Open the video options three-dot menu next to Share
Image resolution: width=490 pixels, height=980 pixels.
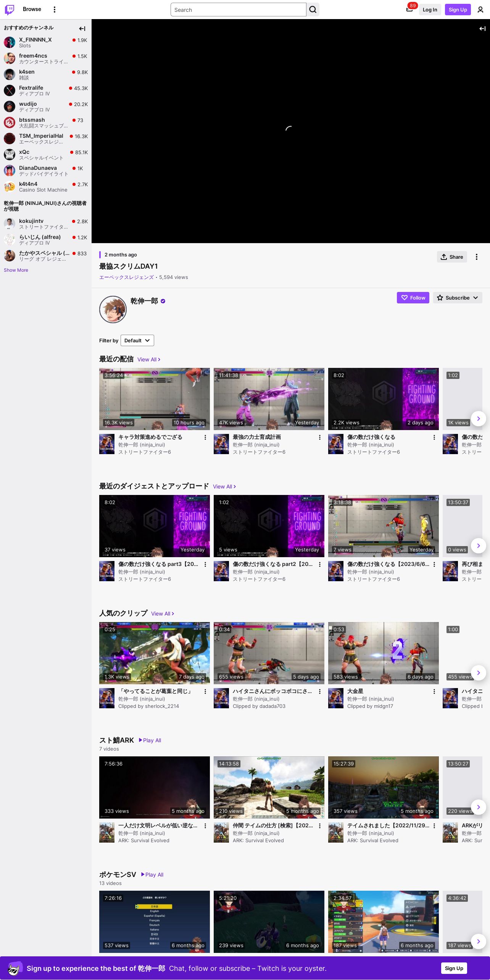[x=476, y=257]
